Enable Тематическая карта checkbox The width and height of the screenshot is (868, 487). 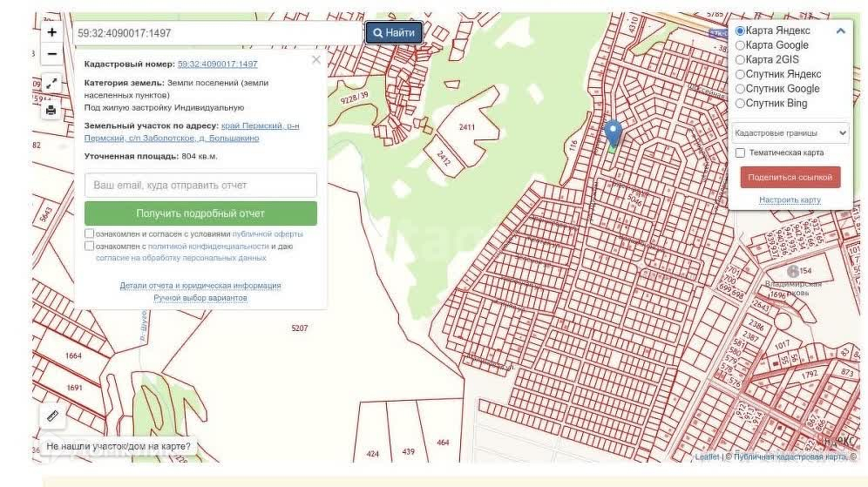tap(740, 152)
